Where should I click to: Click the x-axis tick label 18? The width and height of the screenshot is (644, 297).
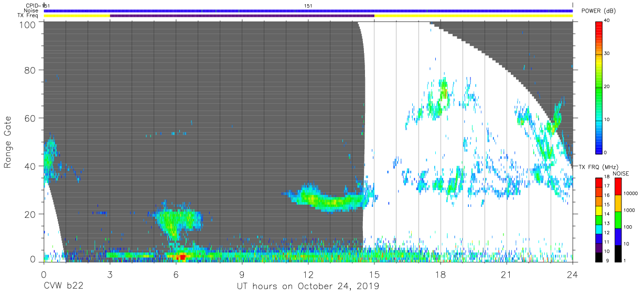pyautogui.click(x=441, y=274)
